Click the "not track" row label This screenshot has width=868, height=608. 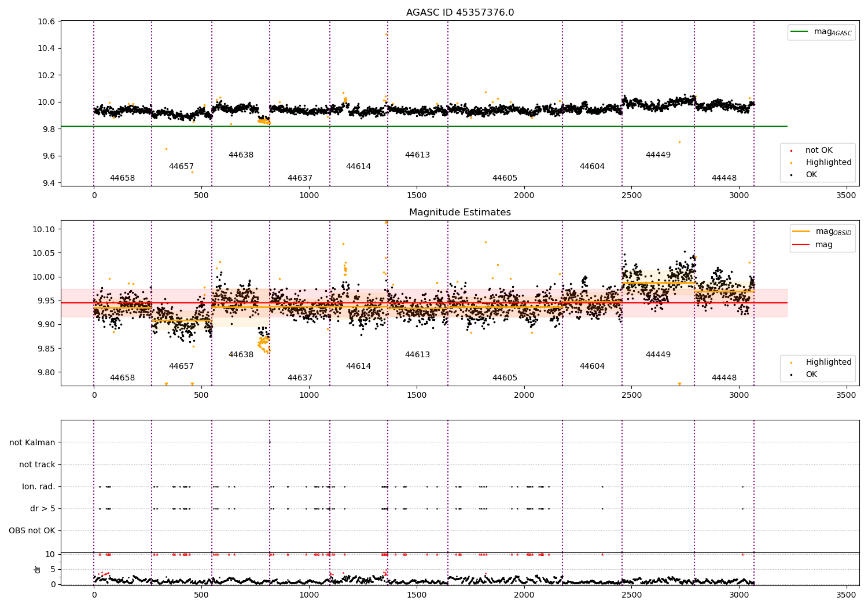[x=37, y=464]
